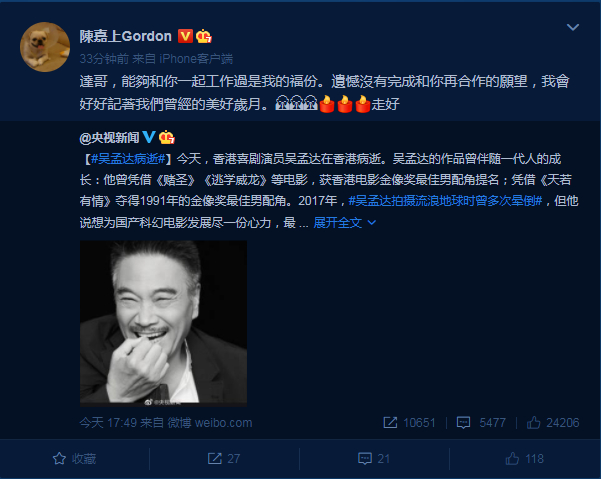This screenshot has width=601, height=479.
Task: Click crown badge next to 央视新闻
Action: pos(167,137)
